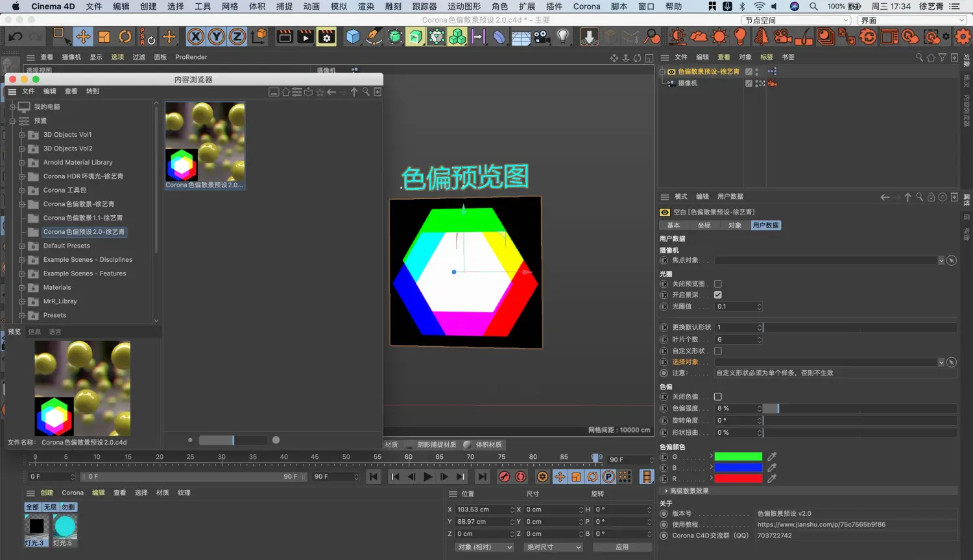Add a Cube primitive from toolbar
This screenshot has height=560, width=973.
click(352, 37)
